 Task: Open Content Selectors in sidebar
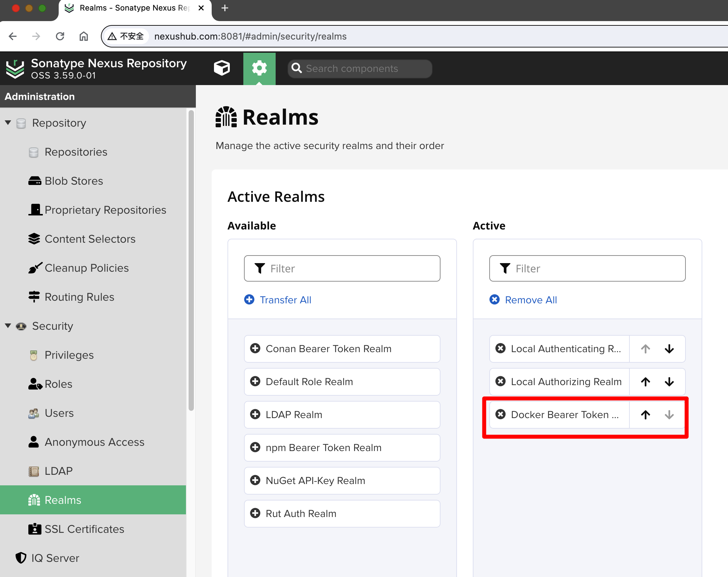coord(90,239)
